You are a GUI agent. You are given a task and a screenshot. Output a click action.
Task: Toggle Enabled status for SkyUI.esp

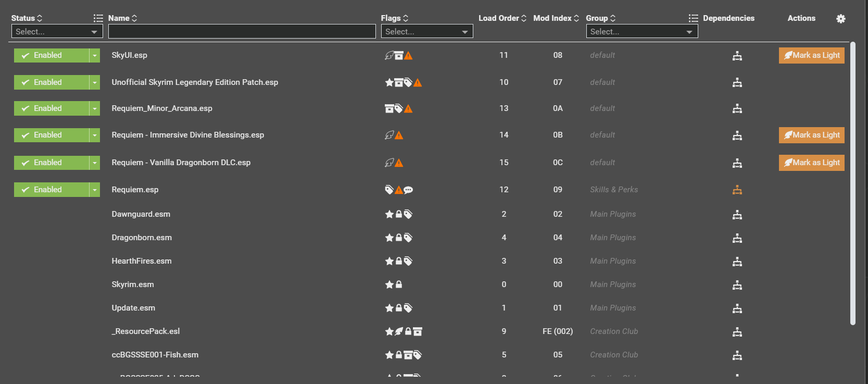(x=52, y=55)
